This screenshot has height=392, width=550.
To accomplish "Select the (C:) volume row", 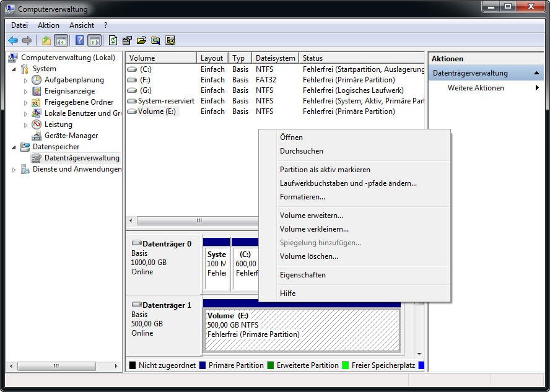I will (x=275, y=69).
